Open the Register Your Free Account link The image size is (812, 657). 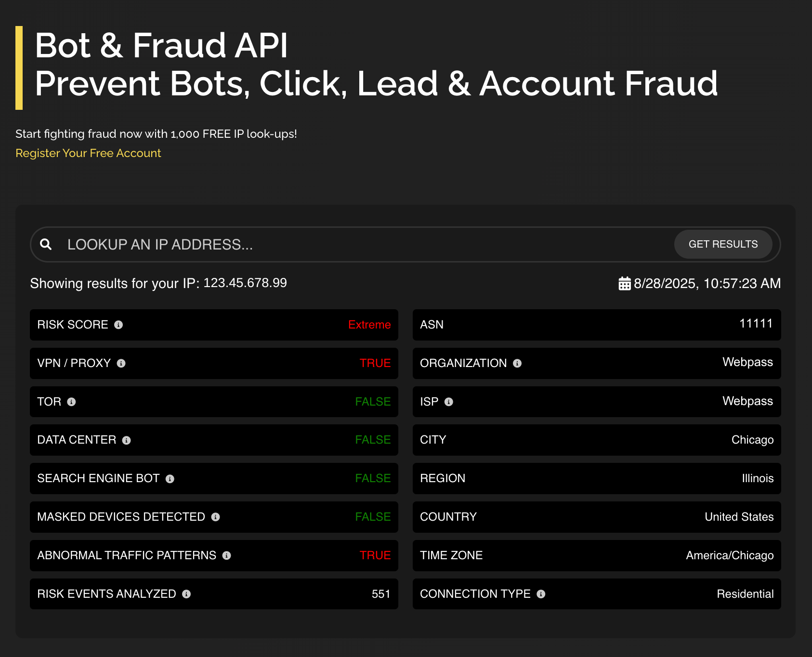tap(88, 153)
